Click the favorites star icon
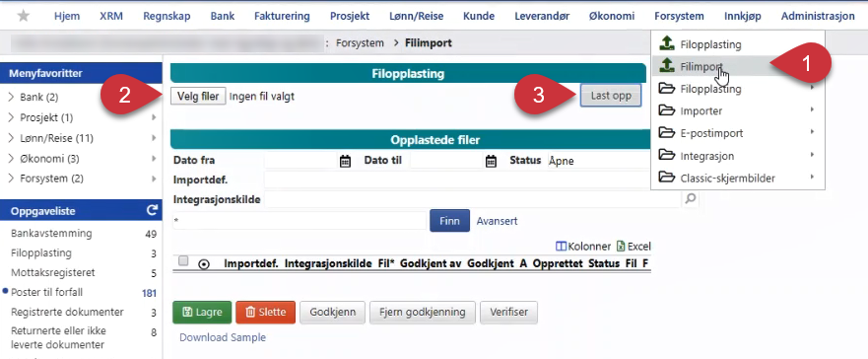868x359 pixels. point(24,16)
